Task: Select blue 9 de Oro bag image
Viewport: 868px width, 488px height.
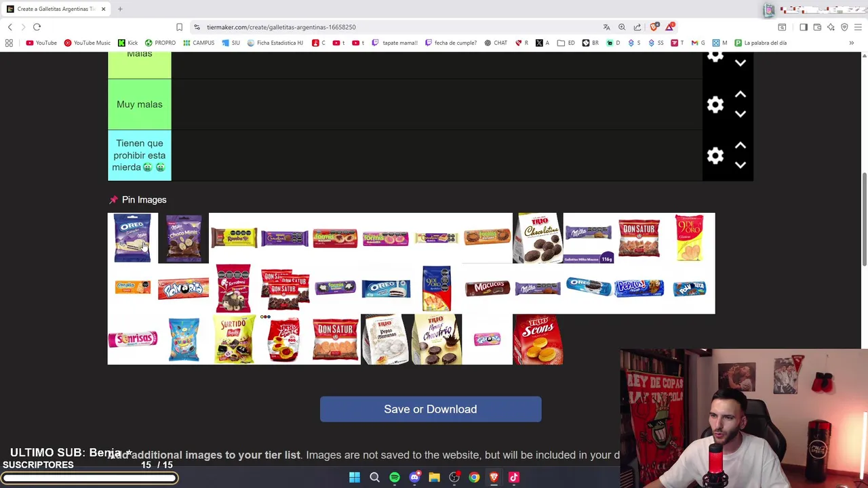Action: (x=436, y=289)
